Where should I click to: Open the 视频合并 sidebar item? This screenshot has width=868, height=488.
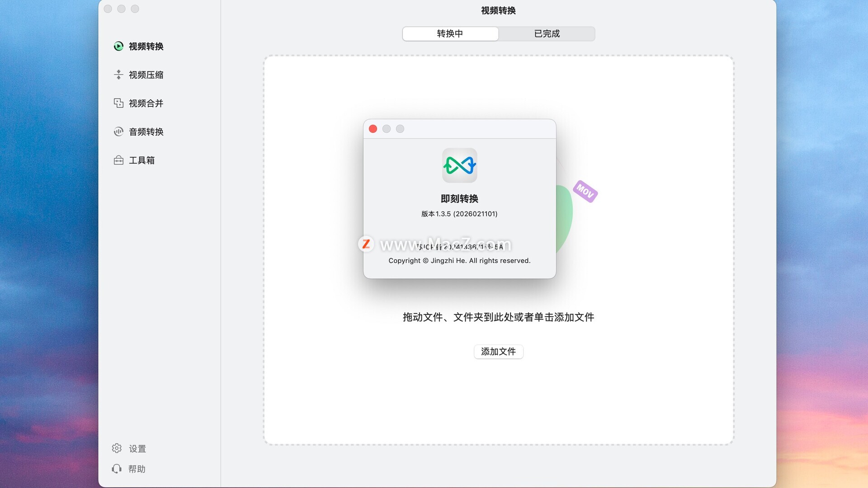(x=146, y=103)
